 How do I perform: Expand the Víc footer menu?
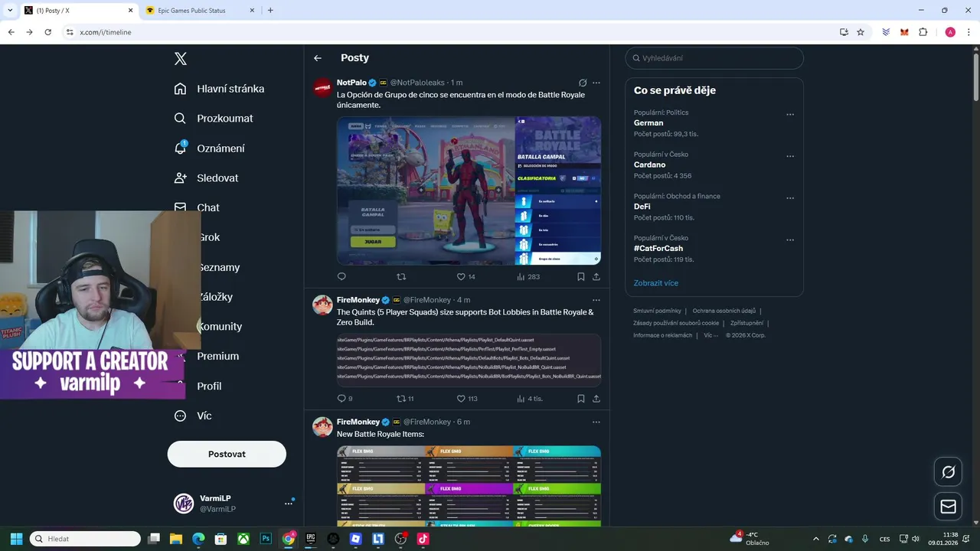711,335
